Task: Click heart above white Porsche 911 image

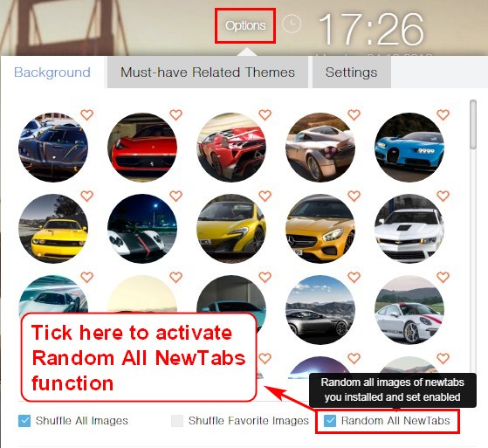Action: point(443,277)
